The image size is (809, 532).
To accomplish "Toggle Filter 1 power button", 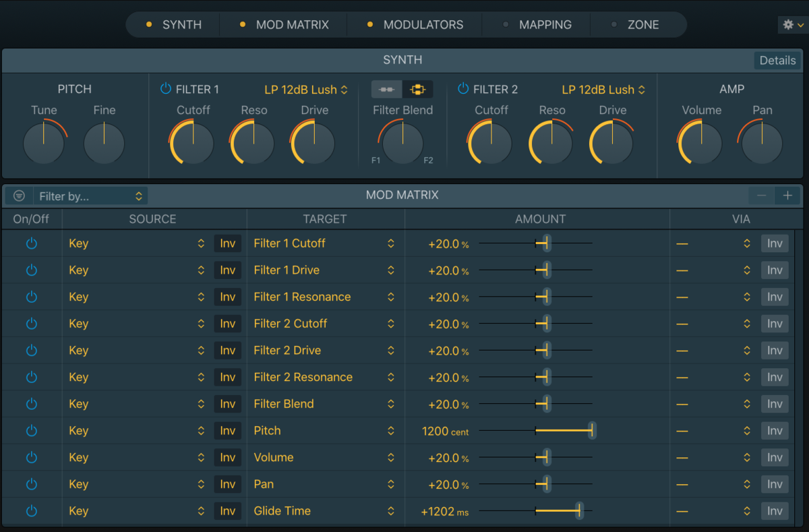I will [x=166, y=89].
